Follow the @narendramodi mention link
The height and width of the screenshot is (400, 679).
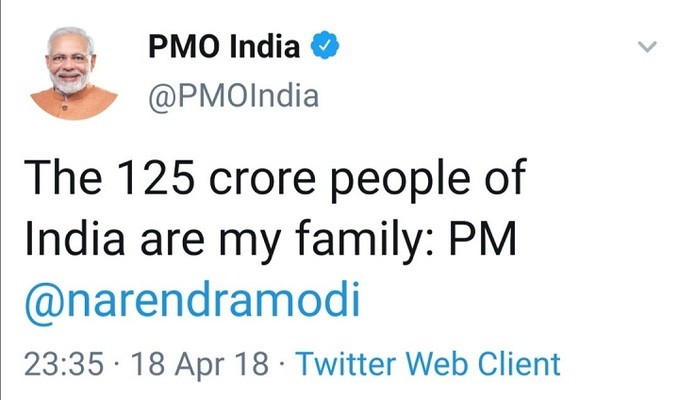pyautogui.click(x=191, y=301)
